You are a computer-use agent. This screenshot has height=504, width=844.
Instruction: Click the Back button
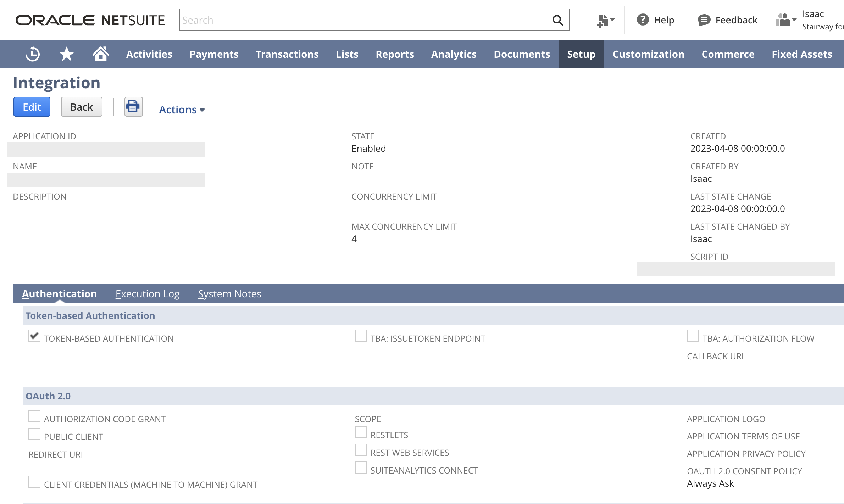82,107
